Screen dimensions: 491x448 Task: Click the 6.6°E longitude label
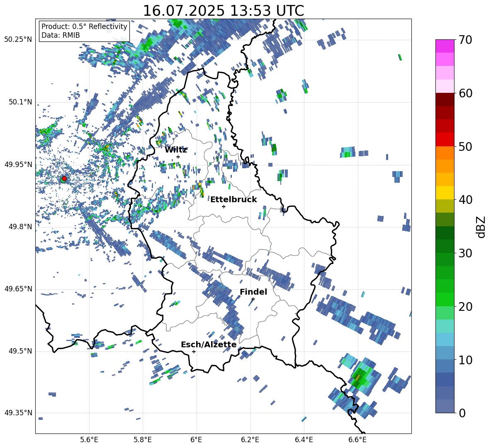[x=357, y=440]
